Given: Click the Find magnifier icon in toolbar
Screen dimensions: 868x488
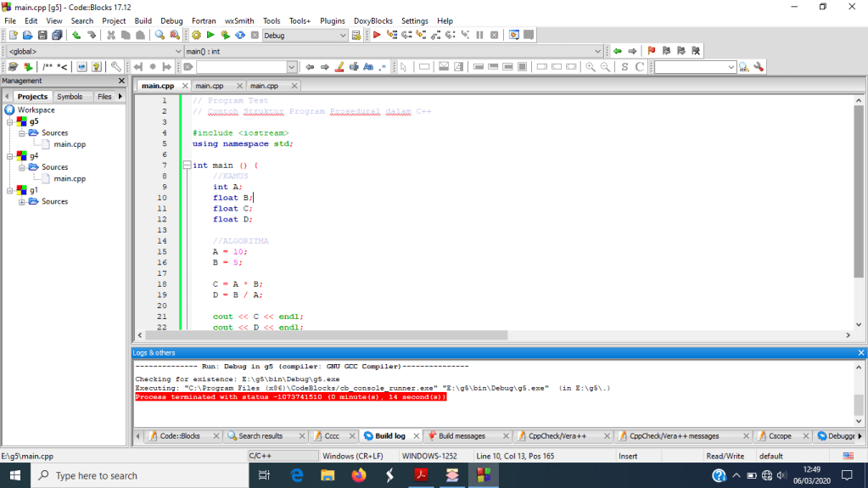Looking at the screenshot, I should [159, 35].
